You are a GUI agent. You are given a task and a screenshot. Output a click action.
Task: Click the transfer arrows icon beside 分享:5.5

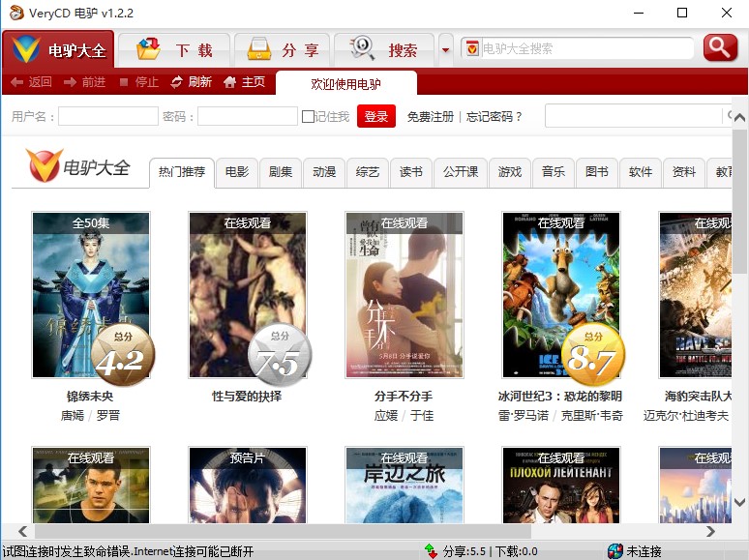point(431,551)
